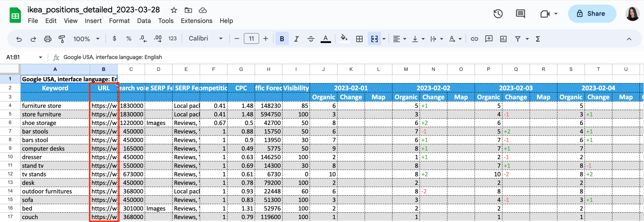Move the file to a folder
This screenshot has height=222, width=644.
(x=188, y=10)
